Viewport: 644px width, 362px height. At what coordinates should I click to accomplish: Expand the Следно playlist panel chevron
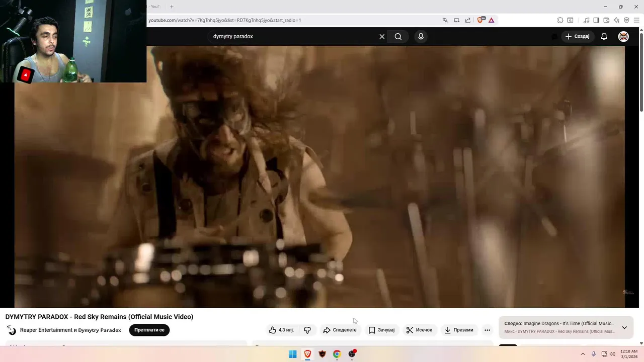[624, 327]
